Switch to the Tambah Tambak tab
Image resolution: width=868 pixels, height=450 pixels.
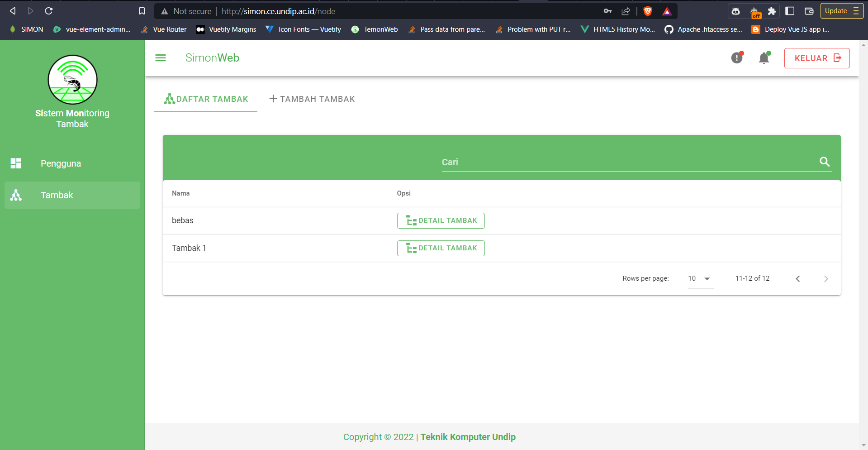(x=312, y=99)
